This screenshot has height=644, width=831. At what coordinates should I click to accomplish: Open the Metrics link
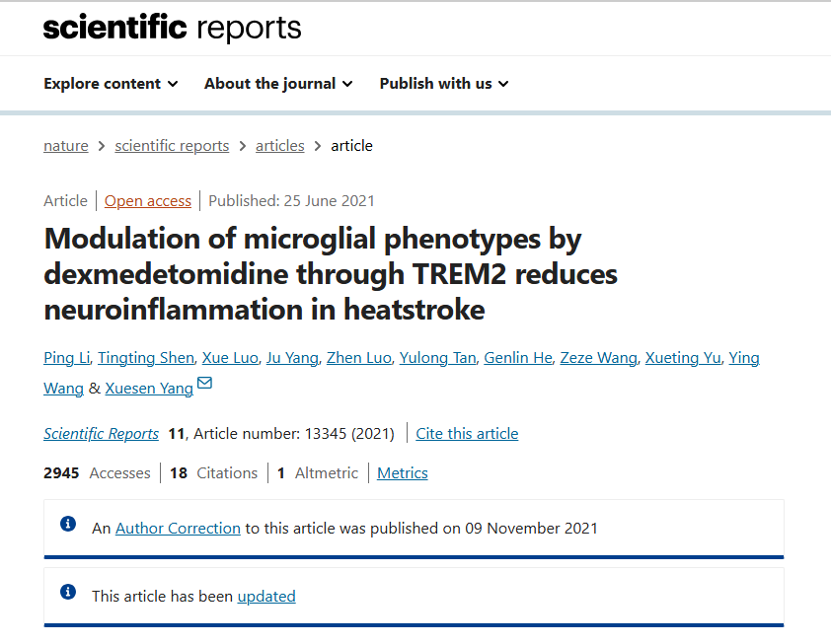(x=403, y=473)
